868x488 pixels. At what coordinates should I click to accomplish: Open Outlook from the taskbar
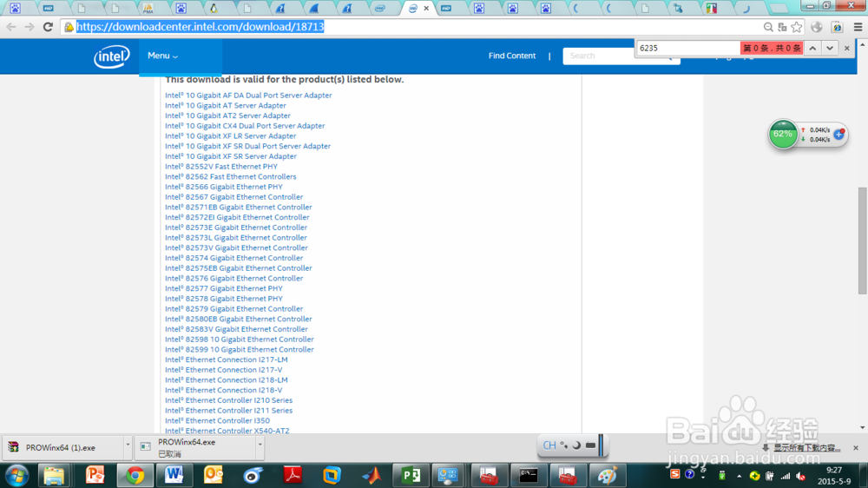click(x=214, y=476)
